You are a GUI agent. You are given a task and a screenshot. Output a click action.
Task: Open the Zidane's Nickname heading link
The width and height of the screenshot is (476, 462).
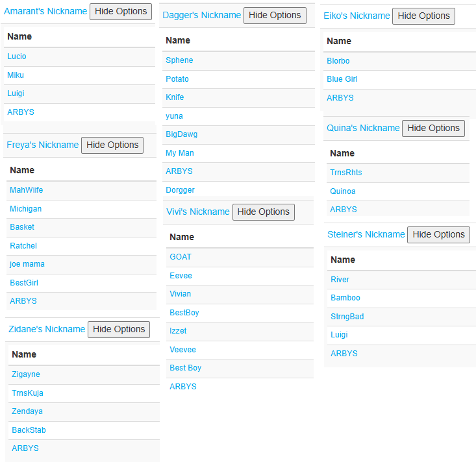(x=47, y=329)
